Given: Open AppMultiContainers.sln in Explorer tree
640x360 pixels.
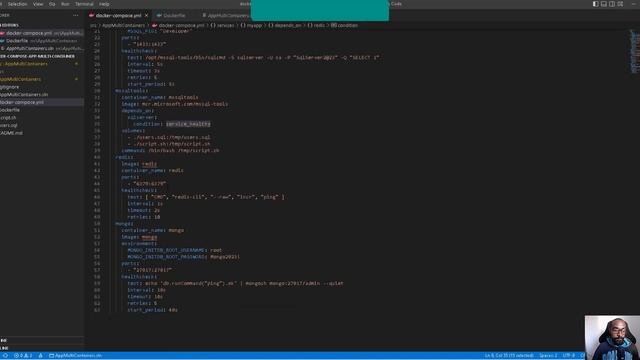Looking at the screenshot, I should pyautogui.click(x=42, y=95).
